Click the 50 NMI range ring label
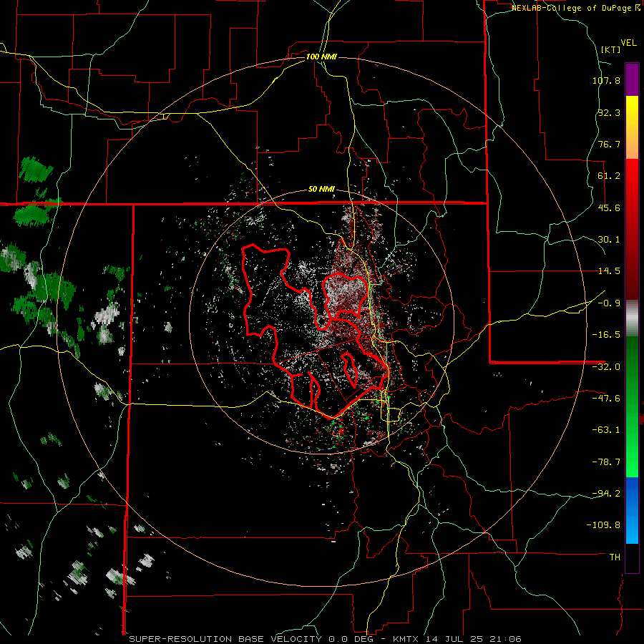Screen dimensions: 644x644 (321, 190)
